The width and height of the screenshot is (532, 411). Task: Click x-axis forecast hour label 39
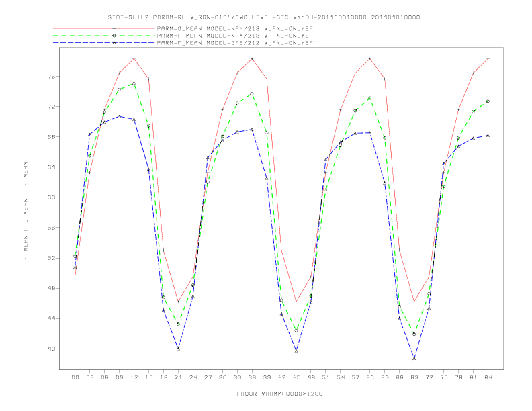point(267,377)
